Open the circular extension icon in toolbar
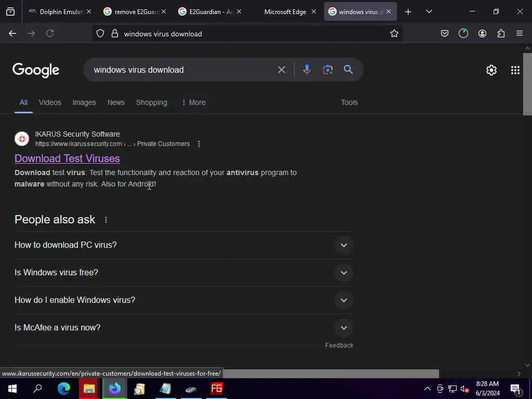Screen dimensions: 532x399 tap(463, 33)
